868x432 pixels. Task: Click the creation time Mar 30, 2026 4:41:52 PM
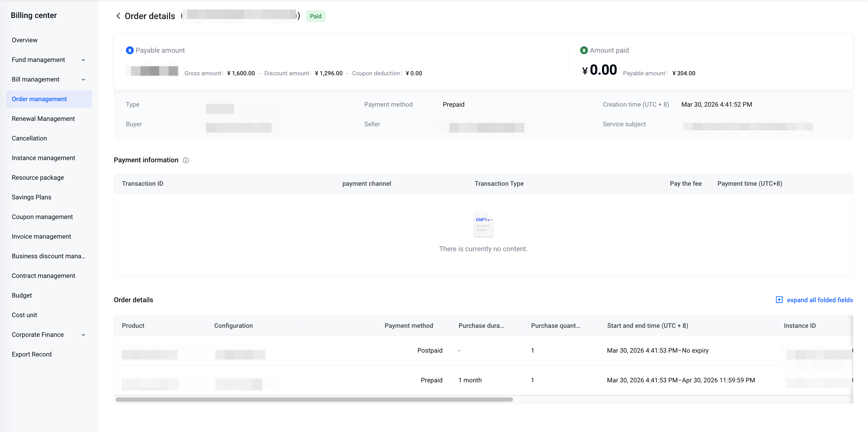click(x=717, y=104)
